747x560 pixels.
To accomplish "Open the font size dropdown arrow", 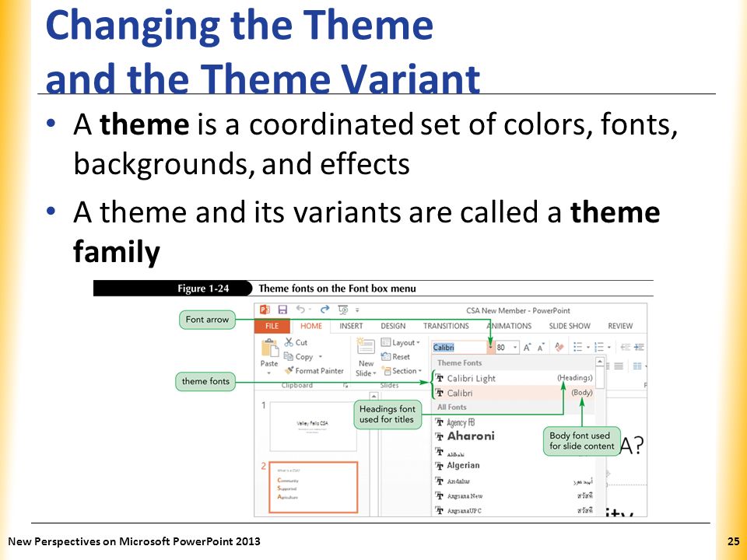I will [x=516, y=348].
